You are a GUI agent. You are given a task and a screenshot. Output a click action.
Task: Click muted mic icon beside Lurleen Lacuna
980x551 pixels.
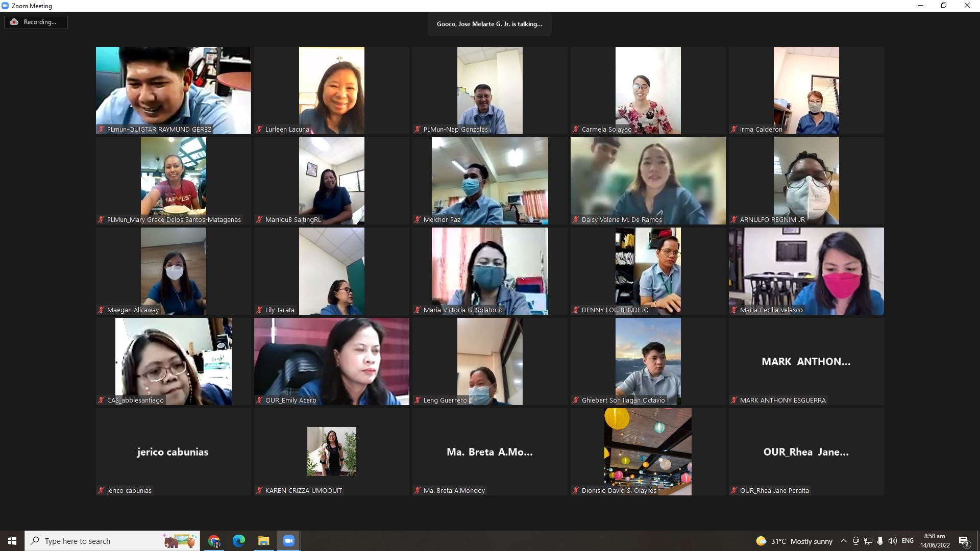pos(259,130)
